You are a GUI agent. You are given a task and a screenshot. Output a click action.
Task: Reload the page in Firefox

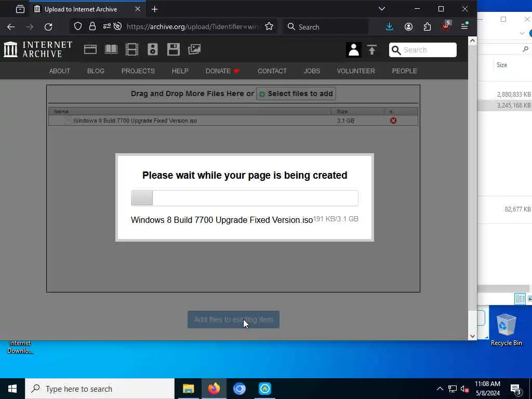tap(48, 27)
